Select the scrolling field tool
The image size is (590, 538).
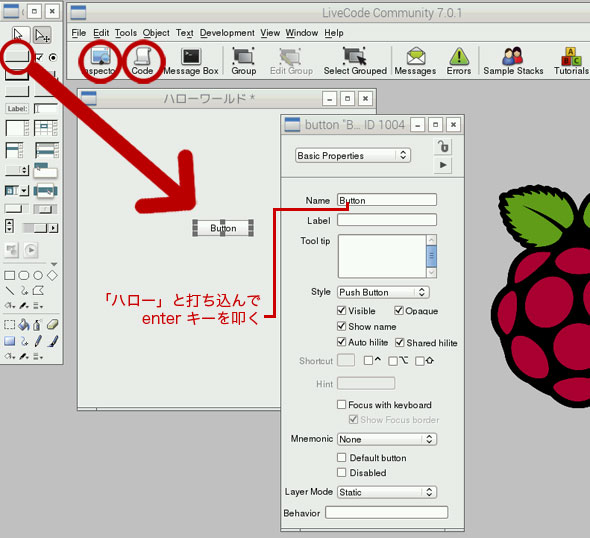17,128
